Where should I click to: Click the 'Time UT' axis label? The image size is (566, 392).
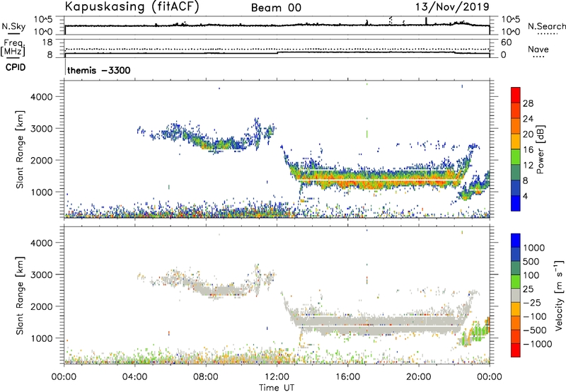(277, 388)
